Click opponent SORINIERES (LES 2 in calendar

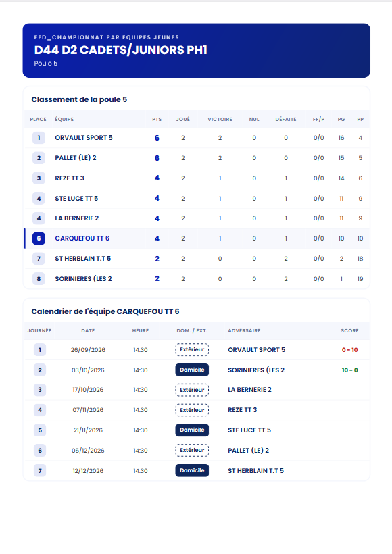point(256,370)
